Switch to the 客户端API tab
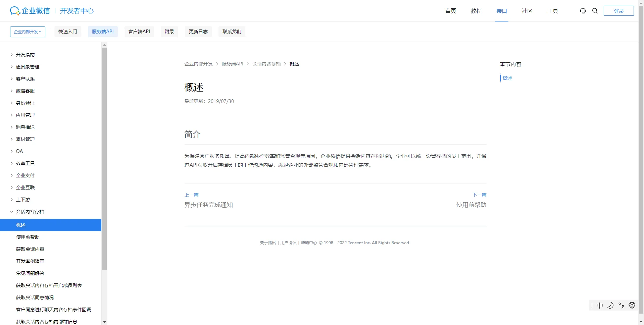644x325 pixels. point(139,32)
